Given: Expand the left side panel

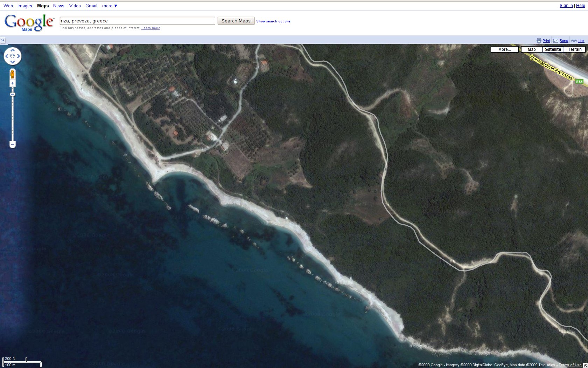Looking at the screenshot, I should [3, 40].
